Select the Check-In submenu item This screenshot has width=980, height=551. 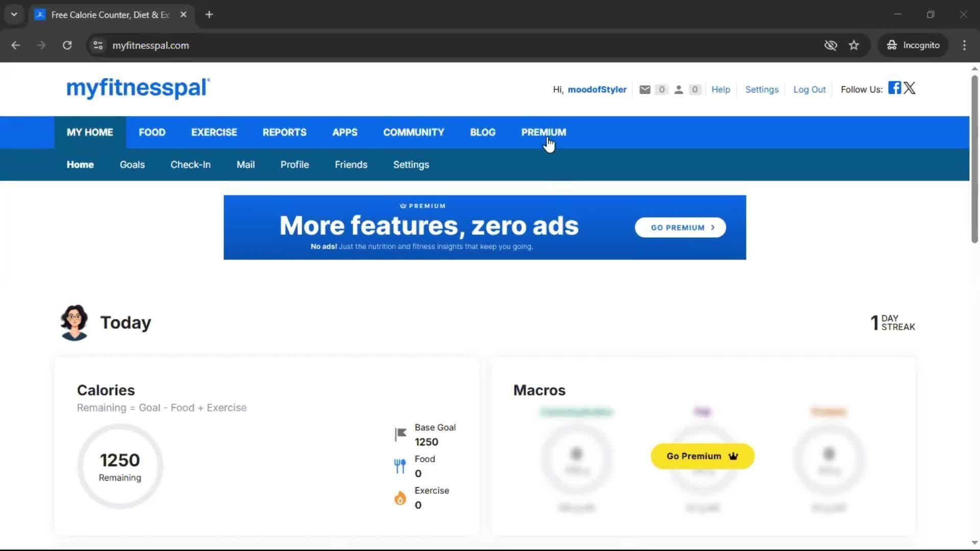click(x=190, y=165)
